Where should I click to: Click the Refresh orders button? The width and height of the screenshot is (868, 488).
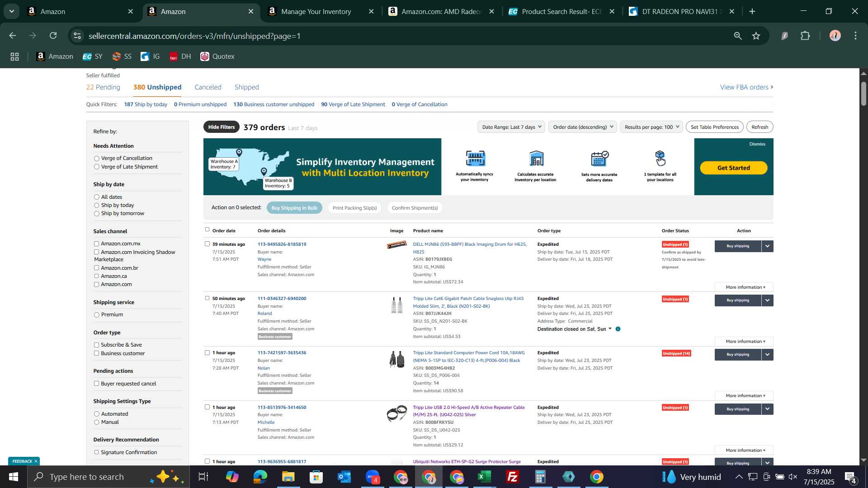coord(760,127)
